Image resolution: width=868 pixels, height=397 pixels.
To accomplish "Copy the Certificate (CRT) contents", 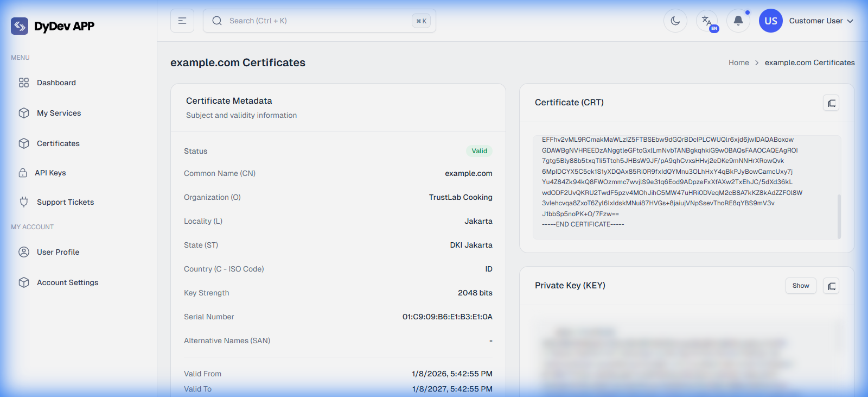I will click(x=831, y=103).
